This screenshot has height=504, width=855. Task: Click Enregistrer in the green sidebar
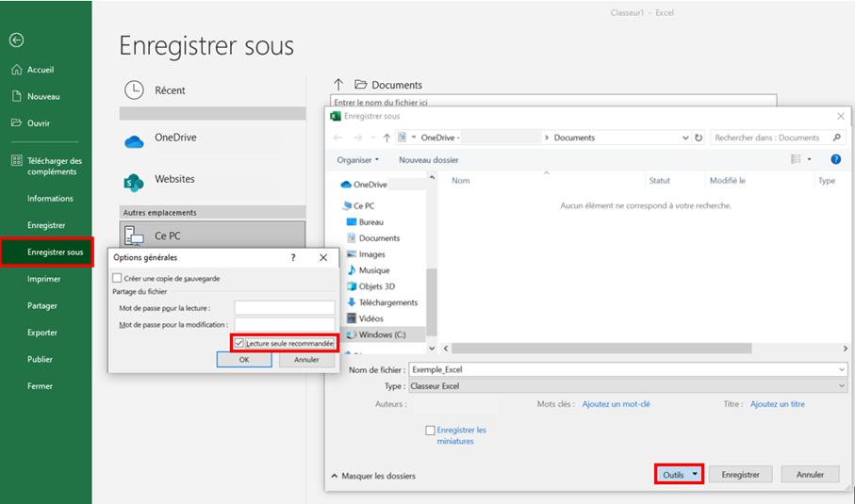point(46,225)
